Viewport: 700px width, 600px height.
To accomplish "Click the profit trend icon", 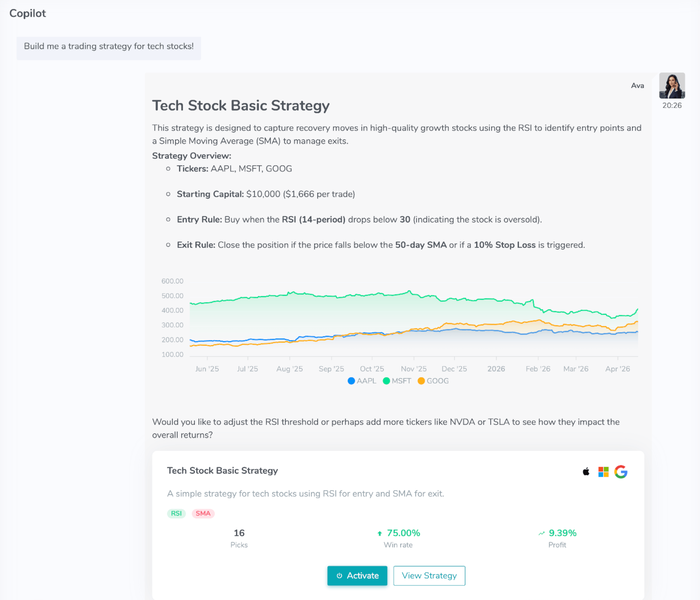I will pos(541,533).
